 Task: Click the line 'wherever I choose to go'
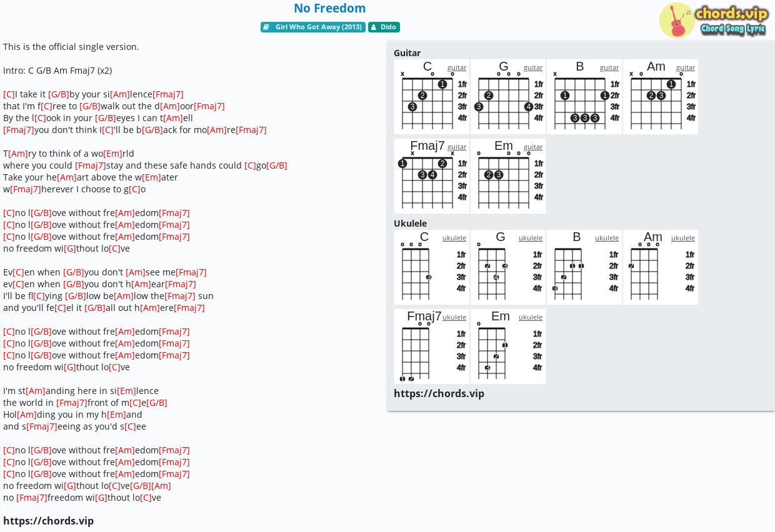(x=74, y=189)
